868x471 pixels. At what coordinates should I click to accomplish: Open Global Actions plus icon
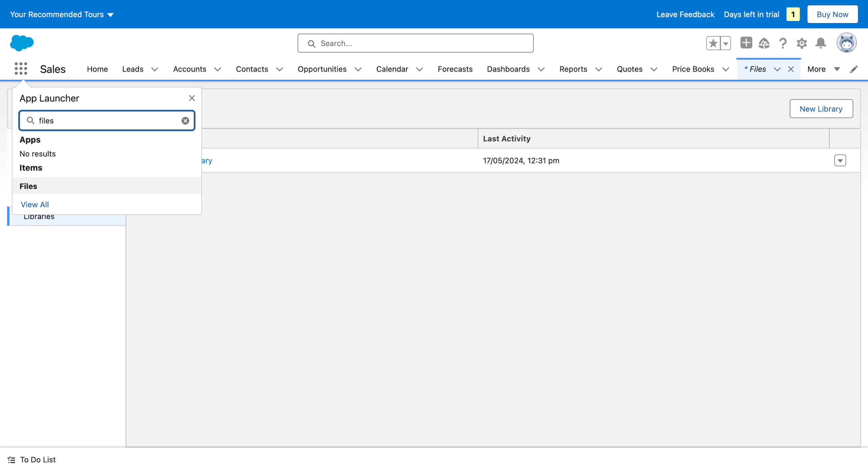click(746, 43)
